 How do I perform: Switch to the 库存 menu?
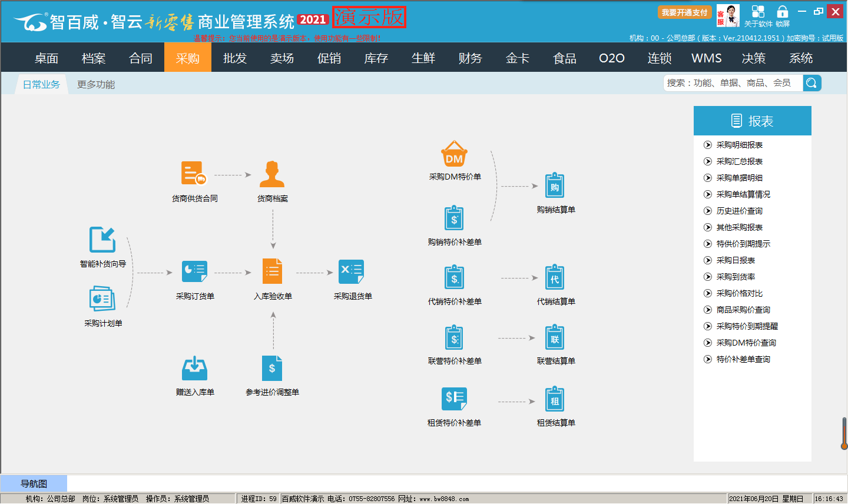pyautogui.click(x=376, y=58)
